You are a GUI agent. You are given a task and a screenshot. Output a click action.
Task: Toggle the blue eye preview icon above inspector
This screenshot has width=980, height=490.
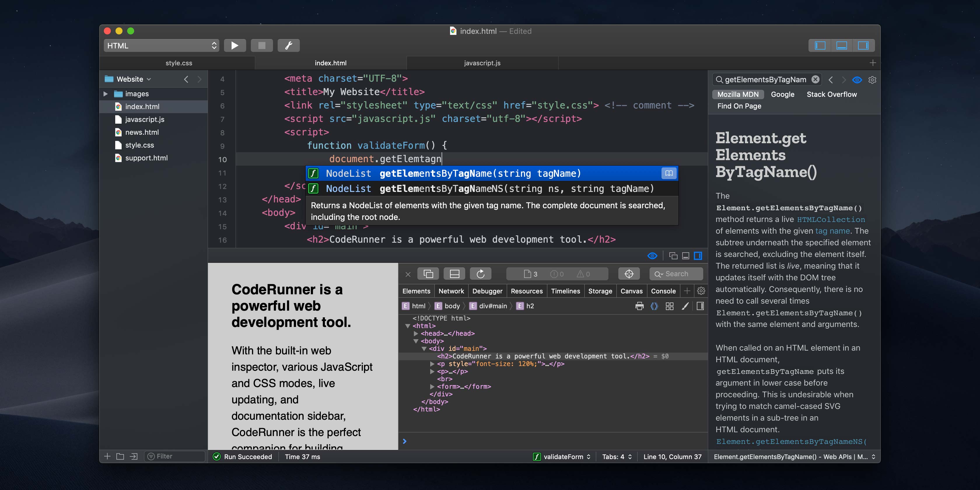pyautogui.click(x=652, y=256)
